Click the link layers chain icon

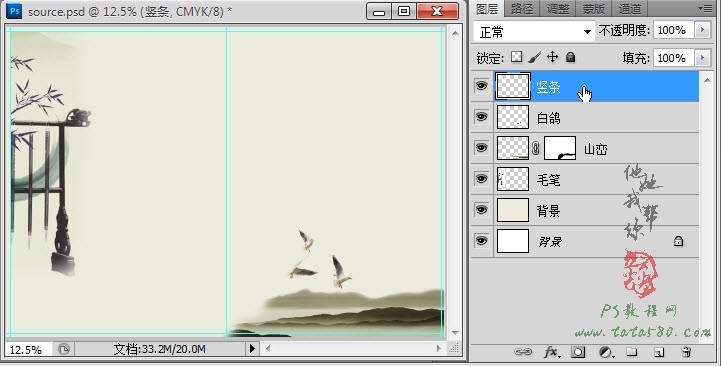coord(523,352)
